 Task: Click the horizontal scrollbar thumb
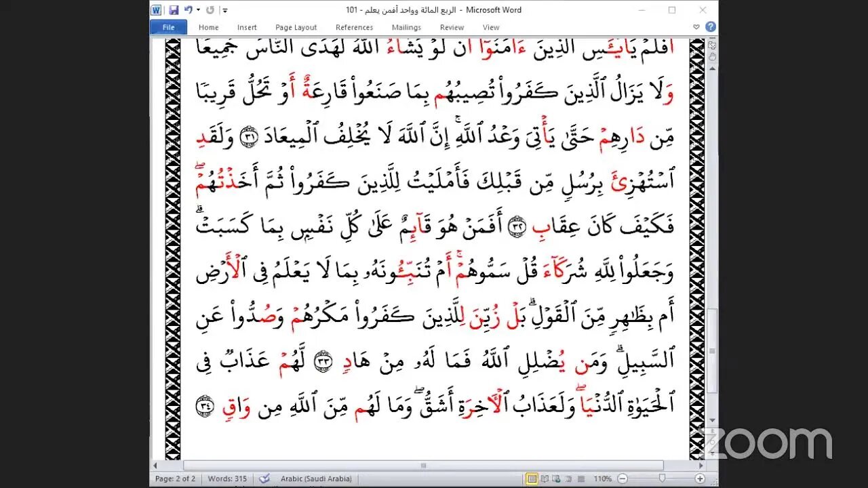424,466
